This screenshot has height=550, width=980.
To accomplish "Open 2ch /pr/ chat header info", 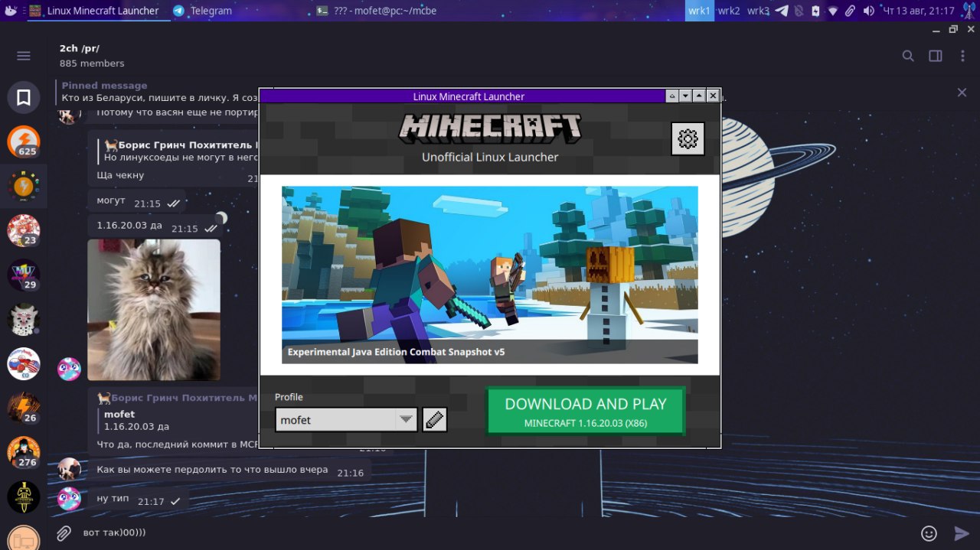I will 92,55.
